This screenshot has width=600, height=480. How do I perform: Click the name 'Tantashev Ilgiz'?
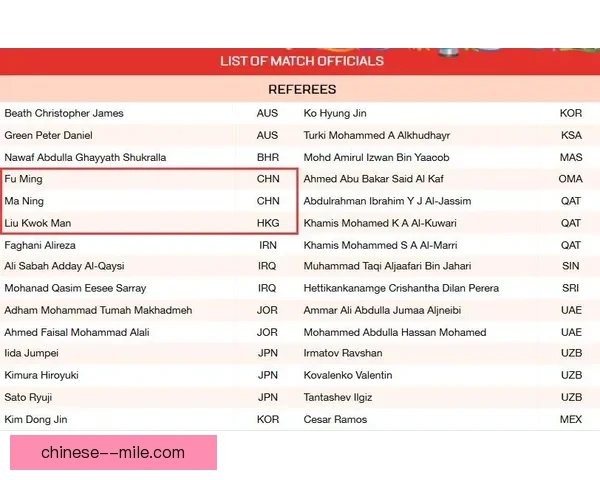click(338, 397)
